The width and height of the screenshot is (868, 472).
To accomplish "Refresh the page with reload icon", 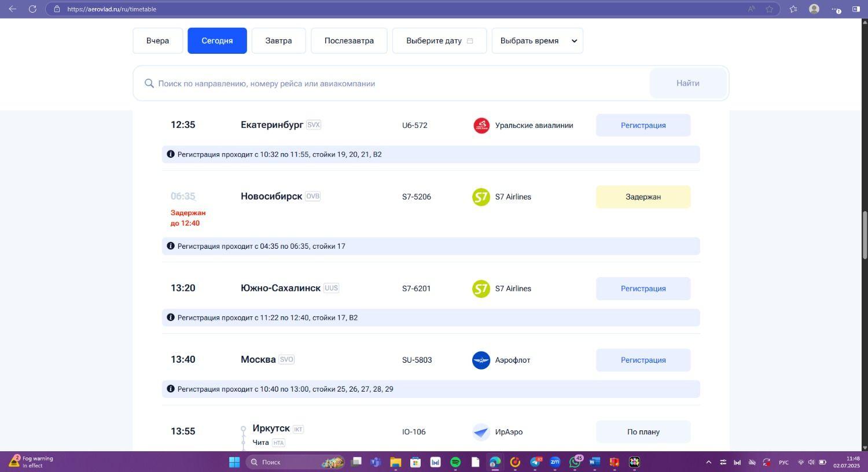I will (32, 9).
